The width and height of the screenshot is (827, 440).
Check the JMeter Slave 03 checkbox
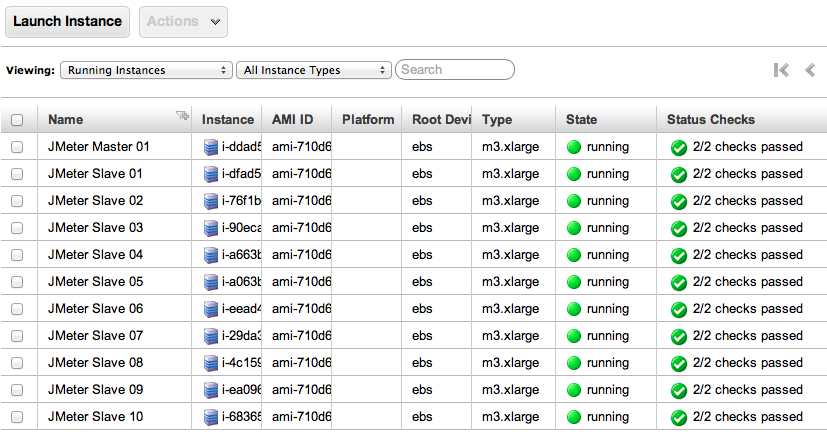point(17,227)
